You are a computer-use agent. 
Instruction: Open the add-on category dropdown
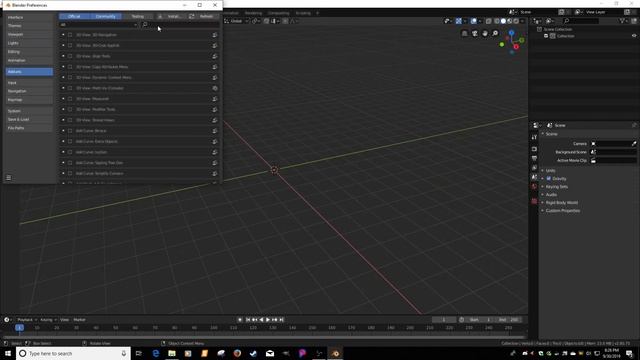98,25
